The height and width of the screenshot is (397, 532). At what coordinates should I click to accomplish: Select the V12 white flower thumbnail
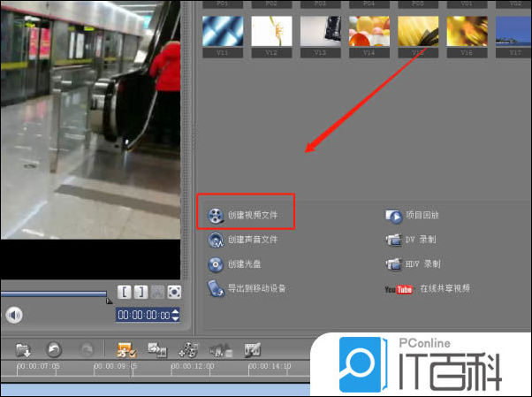271,31
